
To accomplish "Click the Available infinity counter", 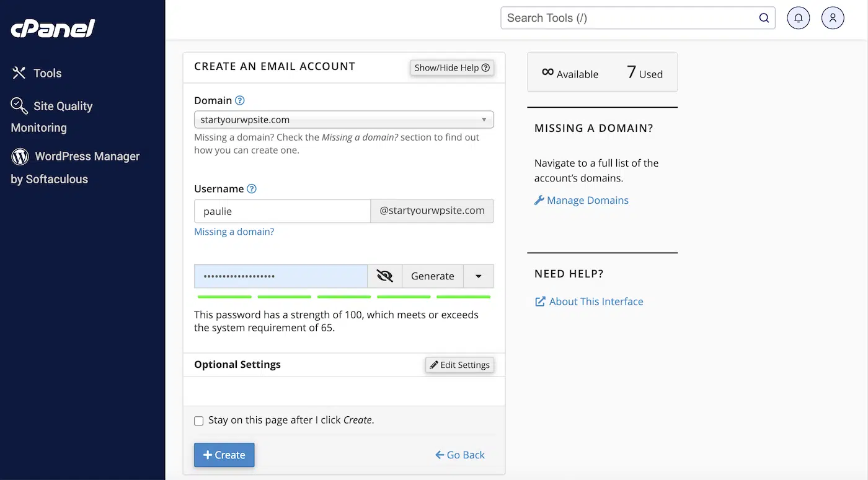I will coord(570,73).
